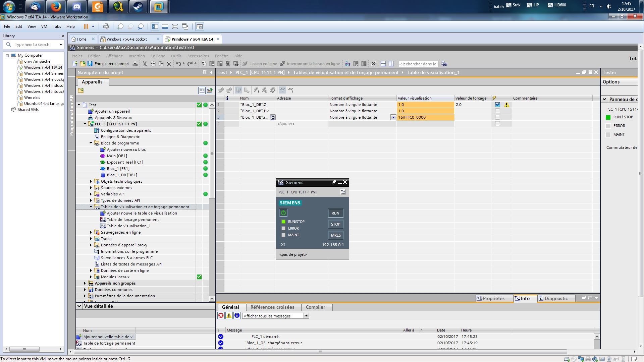Click the STOP button in PLC control dialog
Viewport: 644px width, 362px height.
point(335,224)
